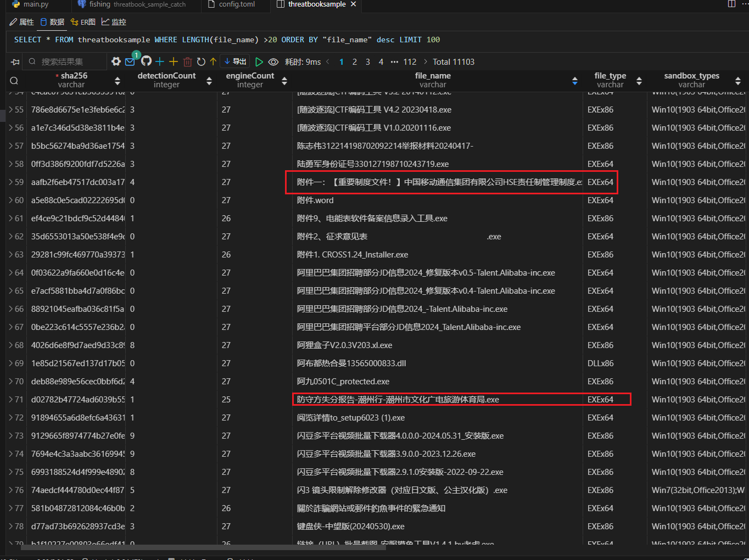Run the query with green play icon

click(x=259, y=61)
